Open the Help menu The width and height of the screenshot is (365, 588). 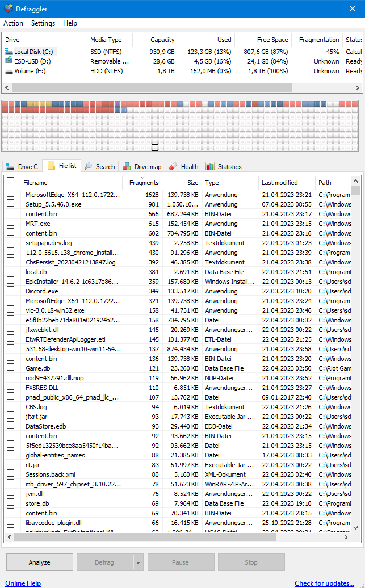coord(70,23)
